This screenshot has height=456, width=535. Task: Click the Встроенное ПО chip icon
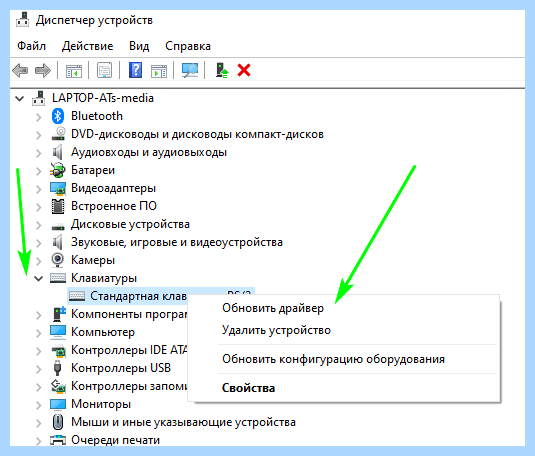pos(58,206)
